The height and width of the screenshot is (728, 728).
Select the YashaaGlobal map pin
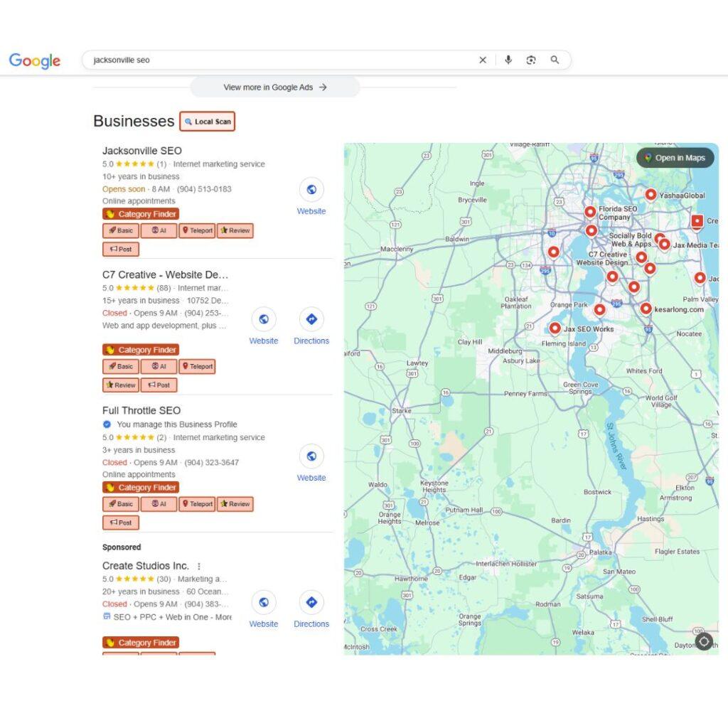coord(651,193)
